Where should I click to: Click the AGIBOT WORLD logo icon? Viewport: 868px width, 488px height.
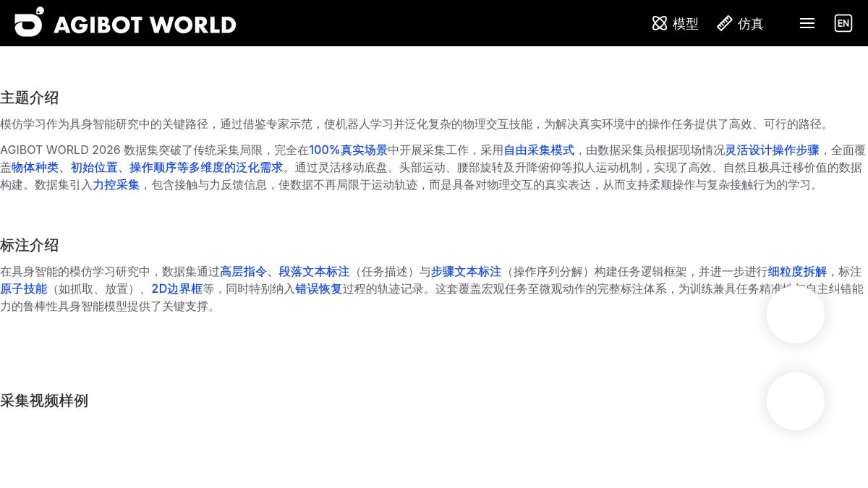[x=30, y=22]
